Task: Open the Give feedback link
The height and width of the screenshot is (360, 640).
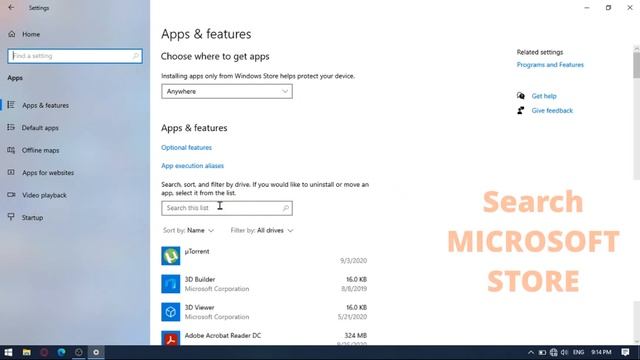Action: [552, 111]
